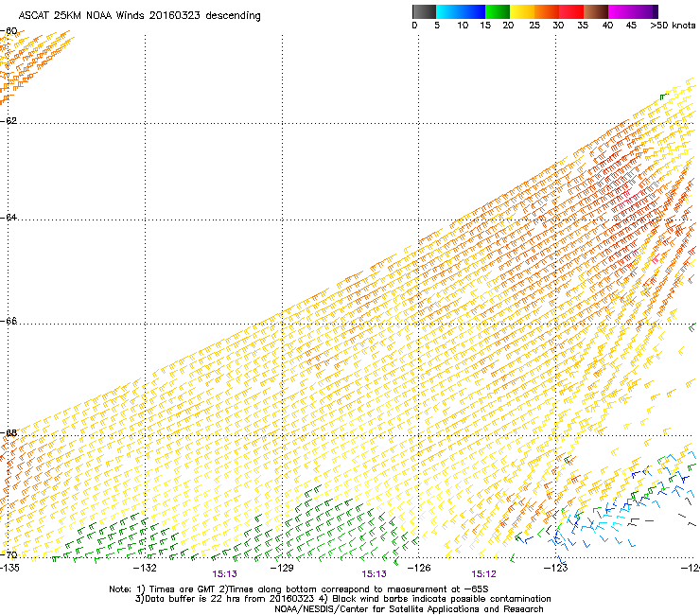The image size is (700, 615).
Task: Pick the magenta-purple 40-50 knots legend swatch
Action: click(x=633, y=11)
